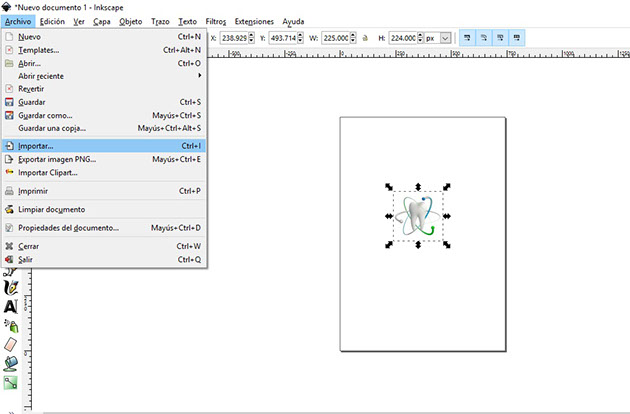Click the Exportar imagen PNG icon
Viewport: 630px width, 414px height.
point(9,159)
